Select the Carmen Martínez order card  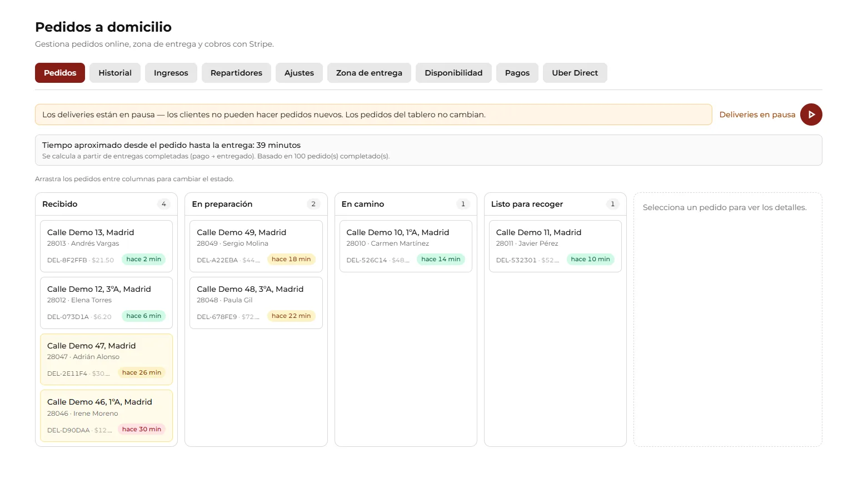(406, 246)
